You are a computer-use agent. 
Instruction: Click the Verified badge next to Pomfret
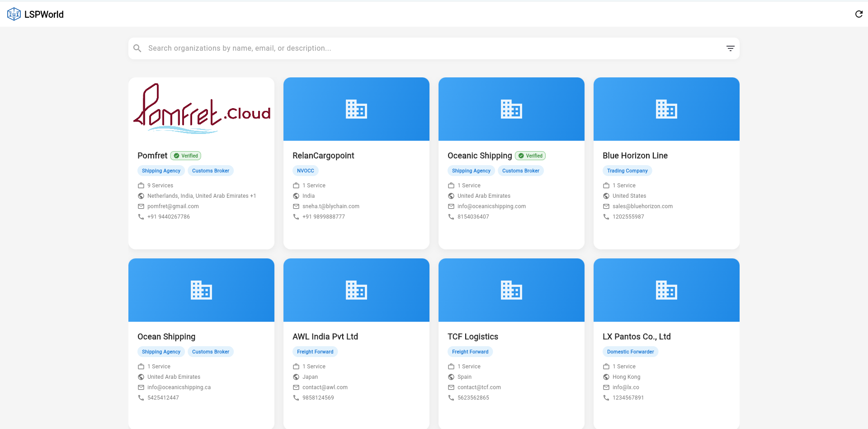(185, 155)
